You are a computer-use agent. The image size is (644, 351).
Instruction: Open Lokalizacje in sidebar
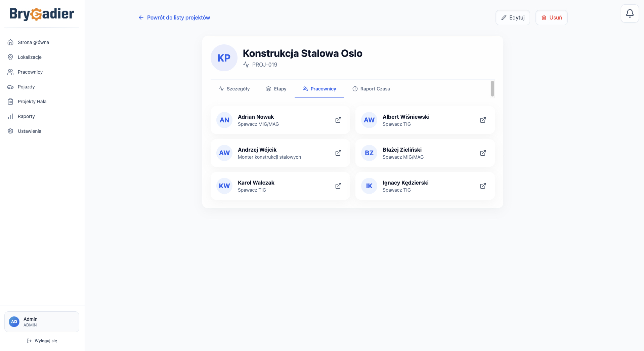42,57
